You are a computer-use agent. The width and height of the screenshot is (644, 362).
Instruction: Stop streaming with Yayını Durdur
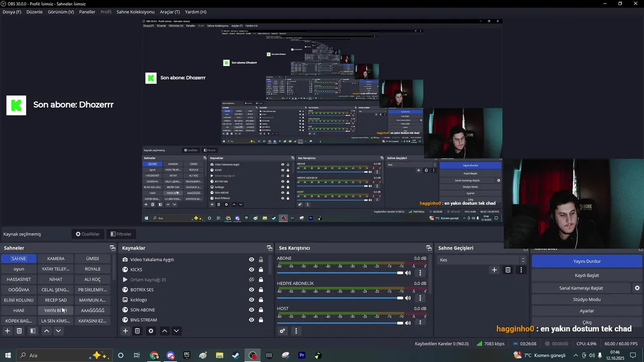click(x=587, y=261)
